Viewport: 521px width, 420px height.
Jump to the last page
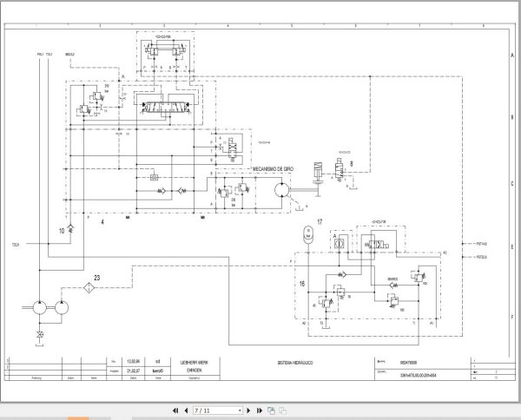(260, 410)
